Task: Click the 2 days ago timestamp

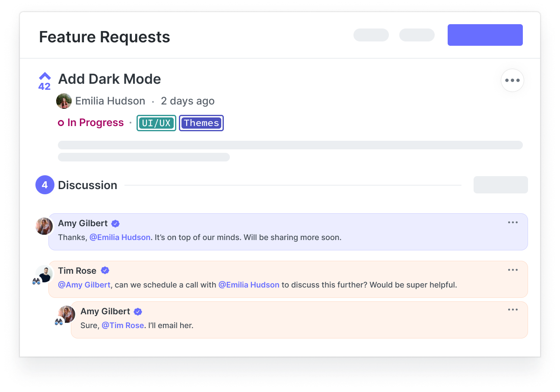Action: coord(188,101)
